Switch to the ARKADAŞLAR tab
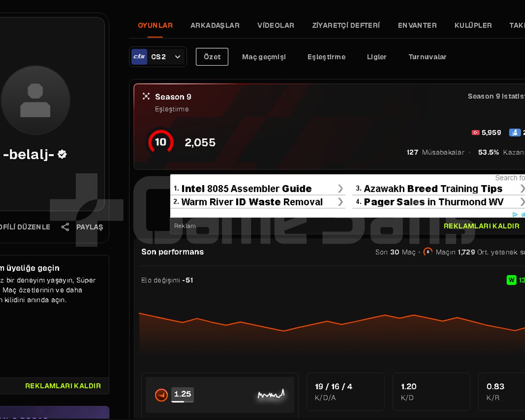Image resolution: width=525 pixels, height=420 pixels. coord(215,25)
